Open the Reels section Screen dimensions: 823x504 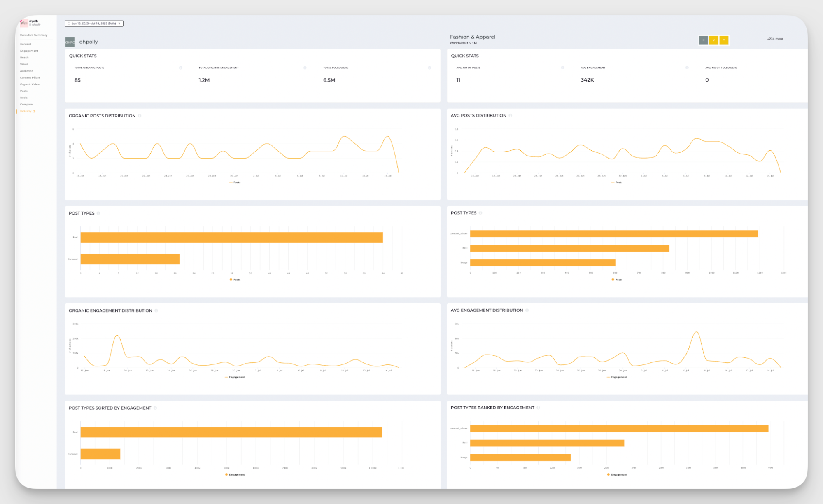(x=24, y=98)
